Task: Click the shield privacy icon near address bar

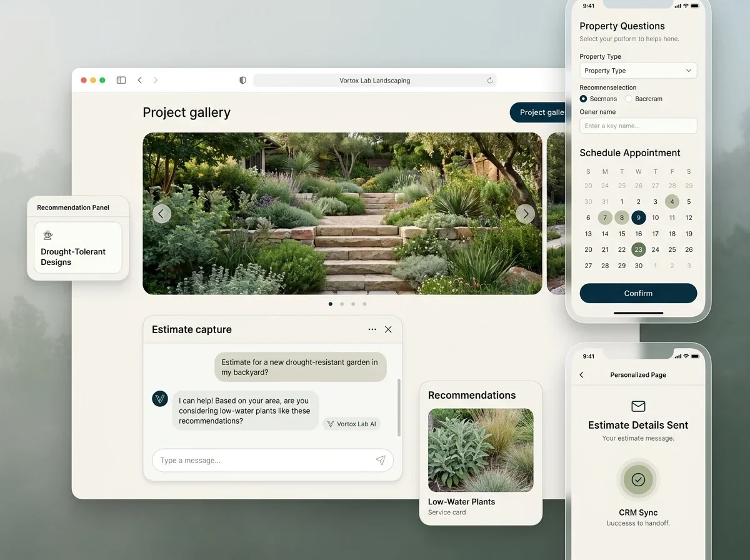Action: (242, 80)
